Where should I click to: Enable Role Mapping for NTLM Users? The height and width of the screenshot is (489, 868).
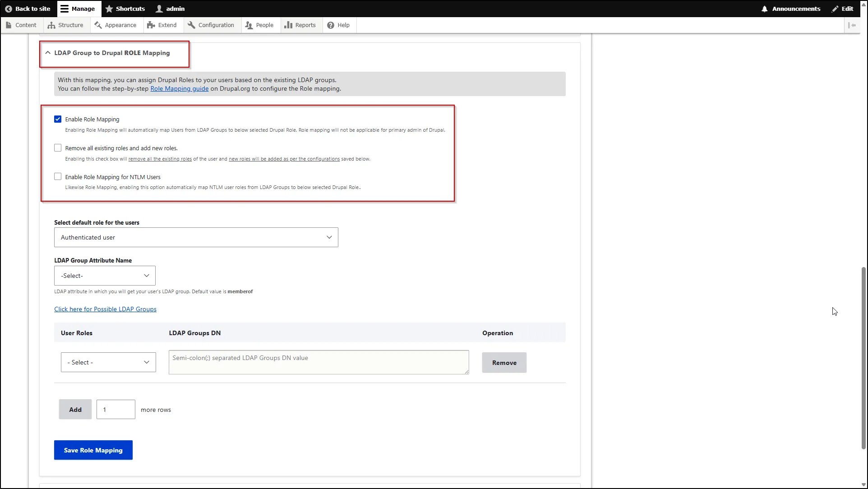(x=58, y=176)
